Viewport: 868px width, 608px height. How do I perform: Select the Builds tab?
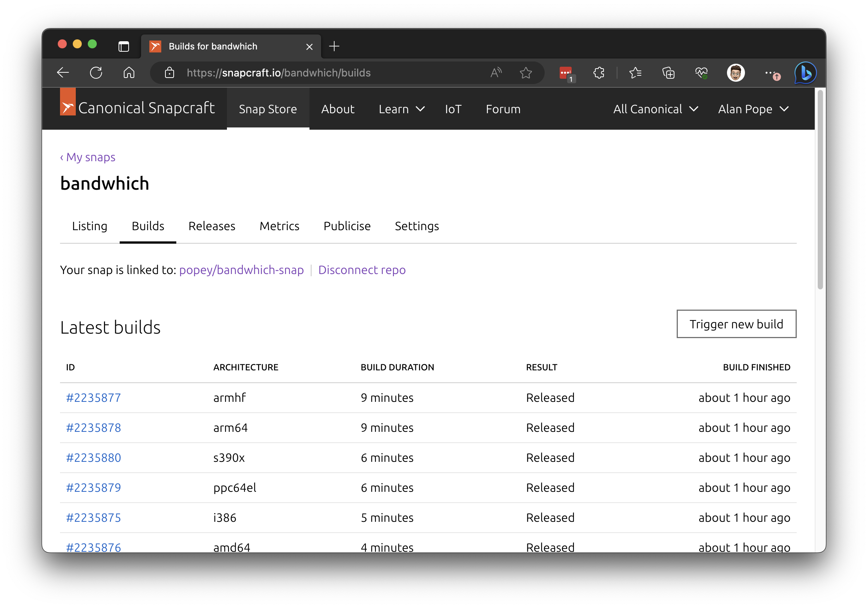148,226
